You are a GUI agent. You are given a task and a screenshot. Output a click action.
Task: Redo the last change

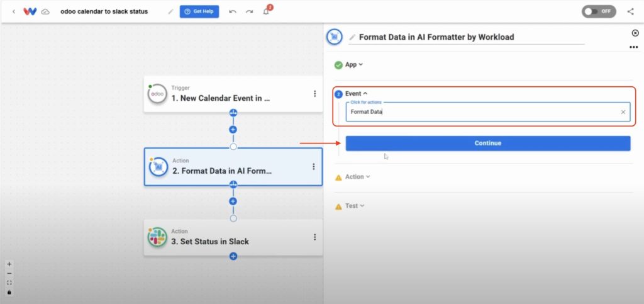[249, 11]
